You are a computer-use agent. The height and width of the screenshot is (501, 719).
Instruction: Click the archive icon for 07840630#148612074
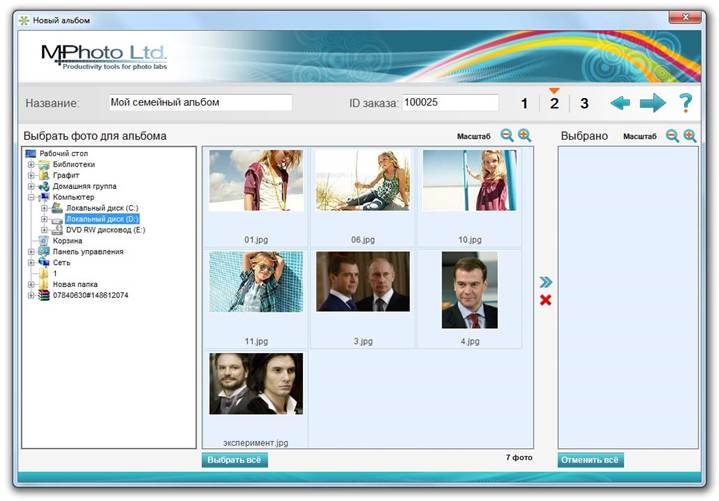click(x=44, y=295)
